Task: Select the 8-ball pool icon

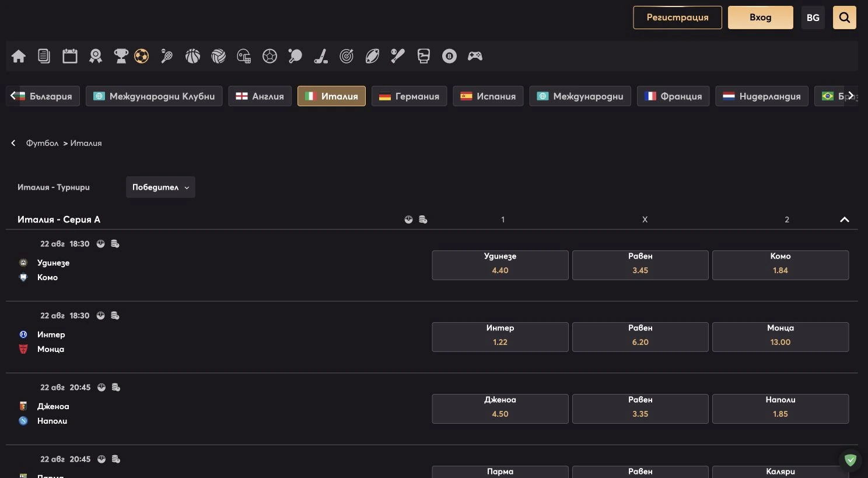Action: (x=449, y=56)
